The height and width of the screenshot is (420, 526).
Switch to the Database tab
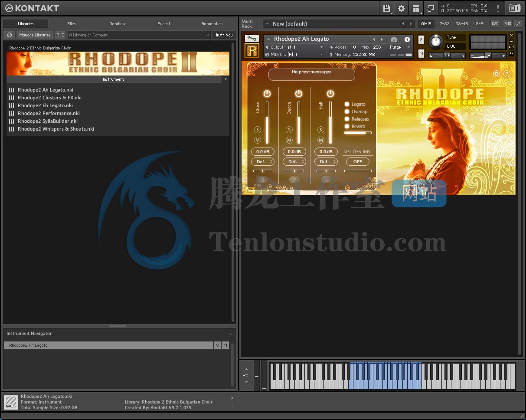tap(118, 24)
